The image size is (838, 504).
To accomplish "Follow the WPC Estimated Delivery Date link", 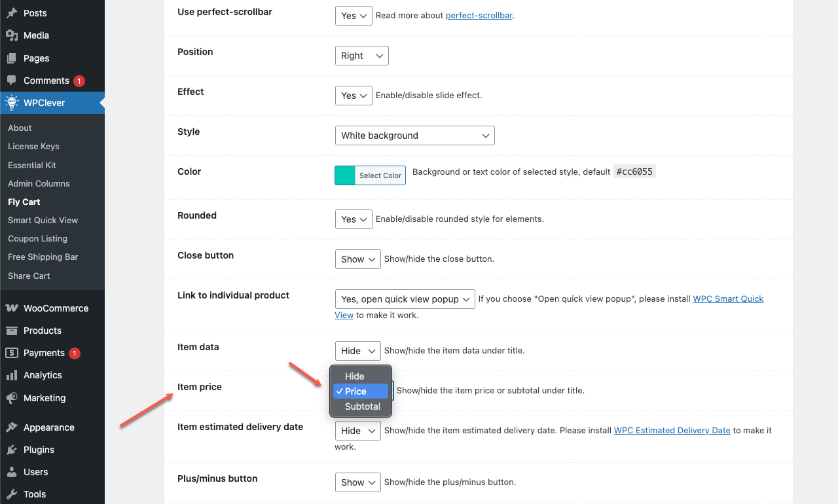I will pyautogui.click(x=672, y=431).
